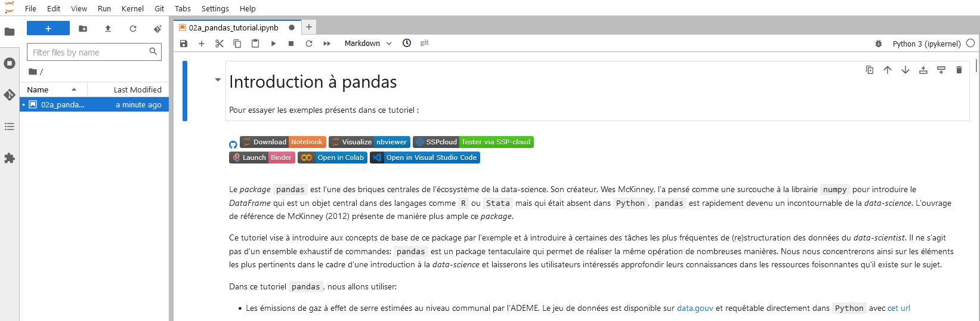
Task: Follow the data.gouv link
Action: click(x=695, y=308)
